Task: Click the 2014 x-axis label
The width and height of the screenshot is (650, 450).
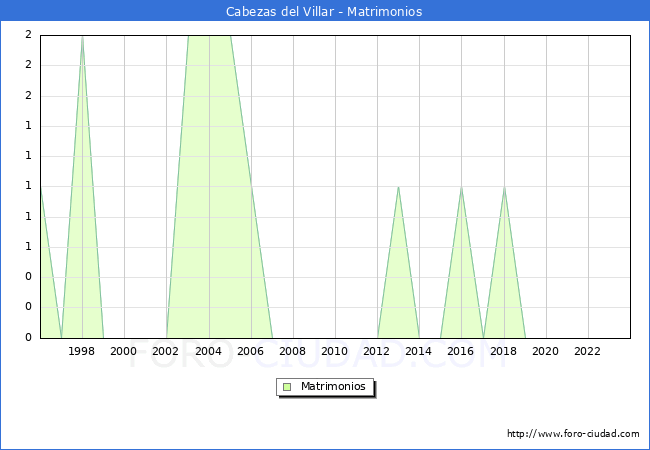Action: (419, 351)
